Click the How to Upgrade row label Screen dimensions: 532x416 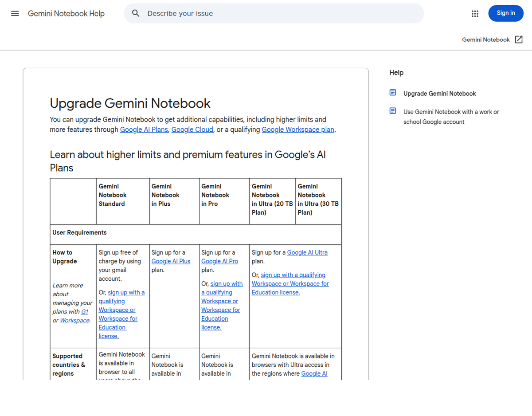[x=65, y=257]
